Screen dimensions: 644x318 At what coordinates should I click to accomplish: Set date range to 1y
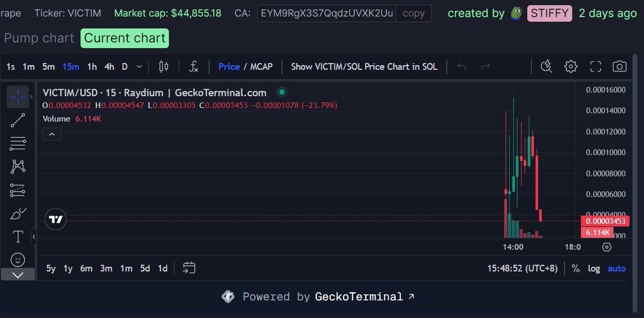point(68,268)
